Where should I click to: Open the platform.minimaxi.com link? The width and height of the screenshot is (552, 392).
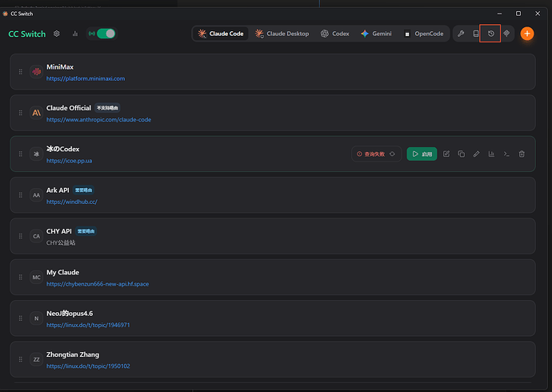(x=86, y=78)
